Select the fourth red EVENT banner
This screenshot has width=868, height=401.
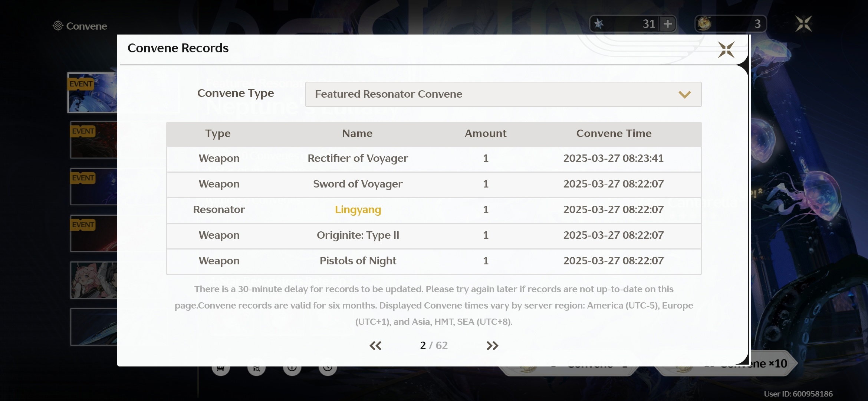(93, 234)
